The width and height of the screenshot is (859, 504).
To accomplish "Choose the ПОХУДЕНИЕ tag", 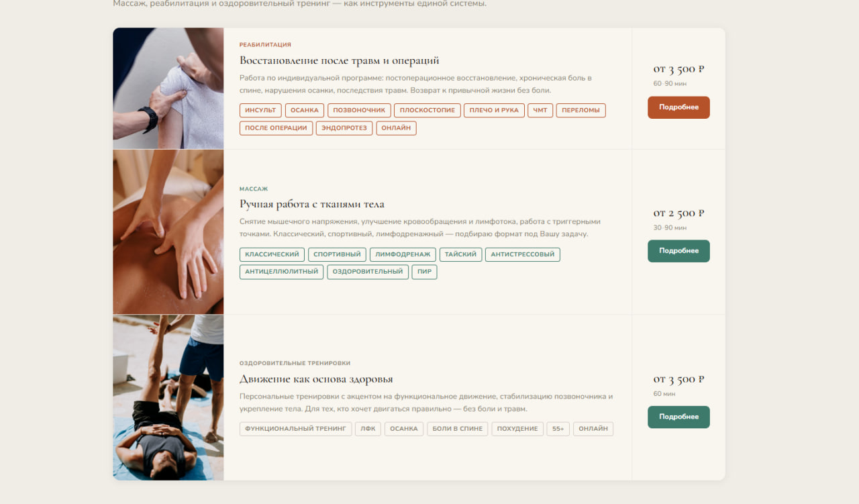I will 517,429.
